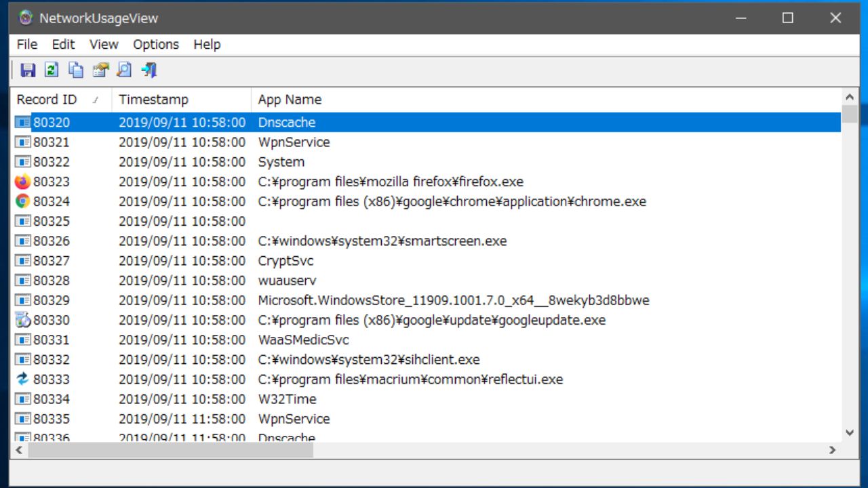Select the reflectui.exe path entry

pos(410,379)
